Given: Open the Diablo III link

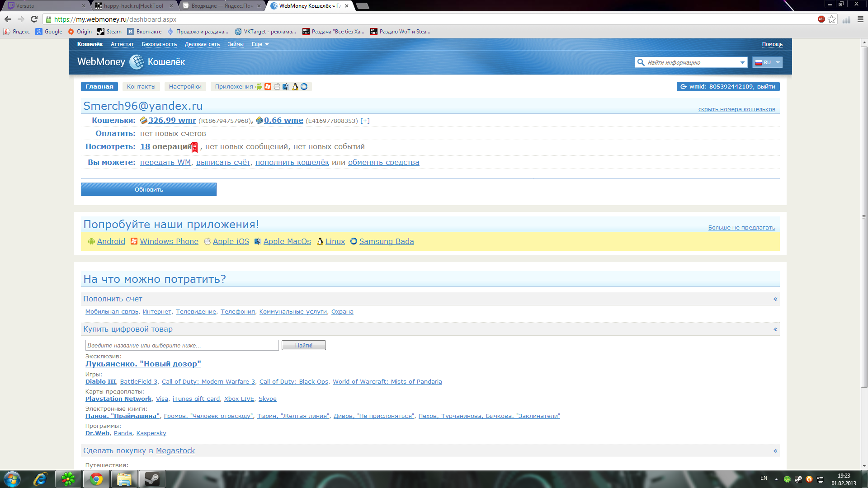Looking at the screenshot, I should click(101, 382).
